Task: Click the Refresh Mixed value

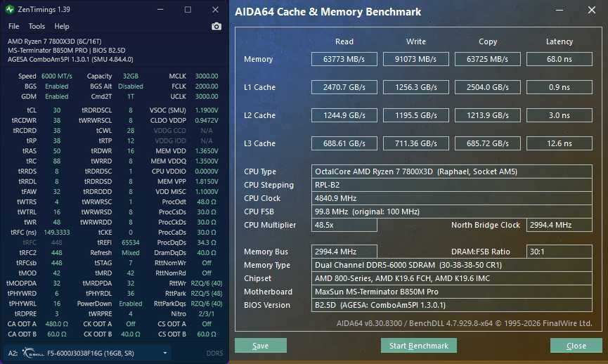Action: click(131, 252)
